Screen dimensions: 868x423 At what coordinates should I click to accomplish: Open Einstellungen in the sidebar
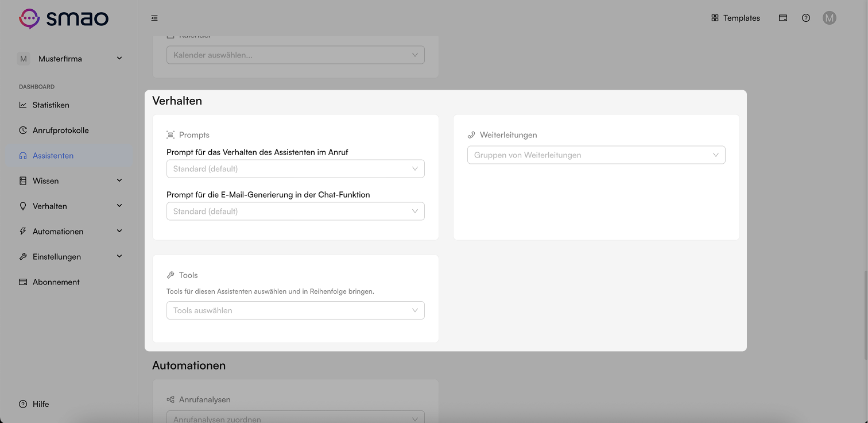click(x=69, y=257)
